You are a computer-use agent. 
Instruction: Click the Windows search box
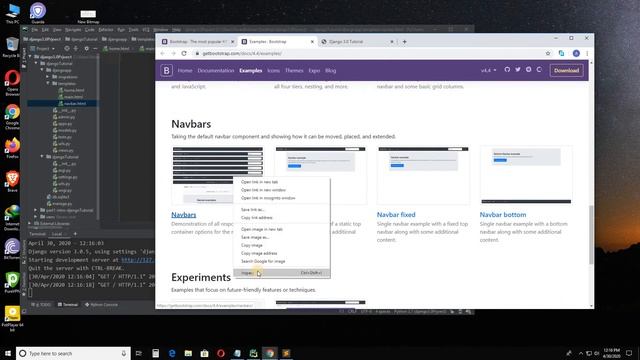tap(73, 353)
